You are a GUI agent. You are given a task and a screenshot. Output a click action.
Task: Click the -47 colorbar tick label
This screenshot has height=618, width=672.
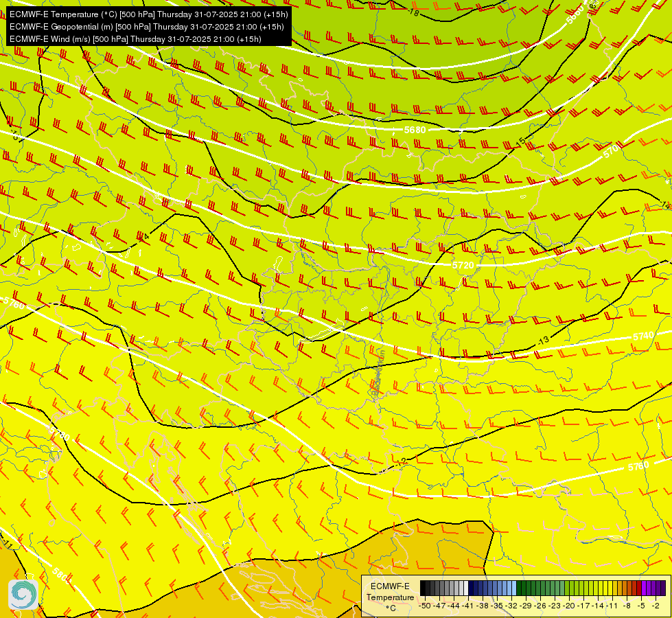click(439, 606)
